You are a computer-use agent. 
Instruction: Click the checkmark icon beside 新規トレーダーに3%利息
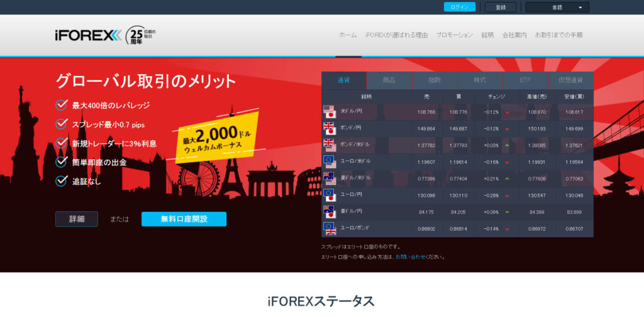click(61, 143)
